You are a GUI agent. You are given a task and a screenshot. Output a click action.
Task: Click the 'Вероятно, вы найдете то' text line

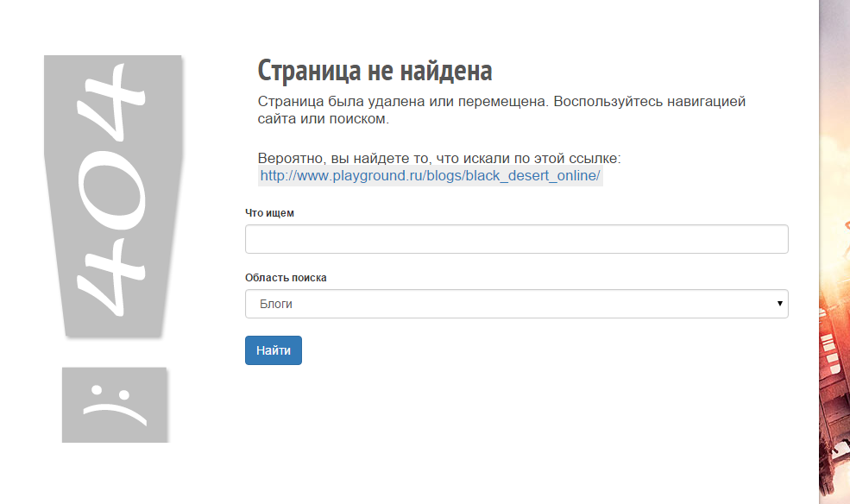click(x=439, y=158)
